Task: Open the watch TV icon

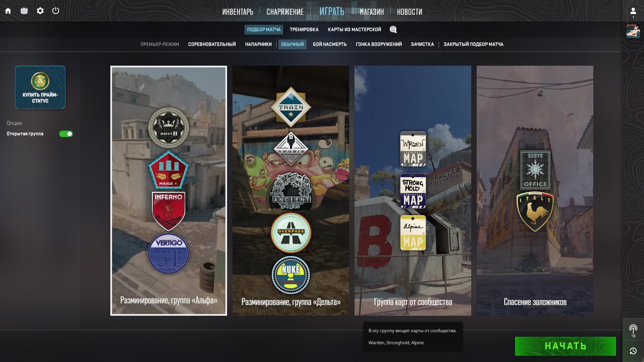Action: 24,11
